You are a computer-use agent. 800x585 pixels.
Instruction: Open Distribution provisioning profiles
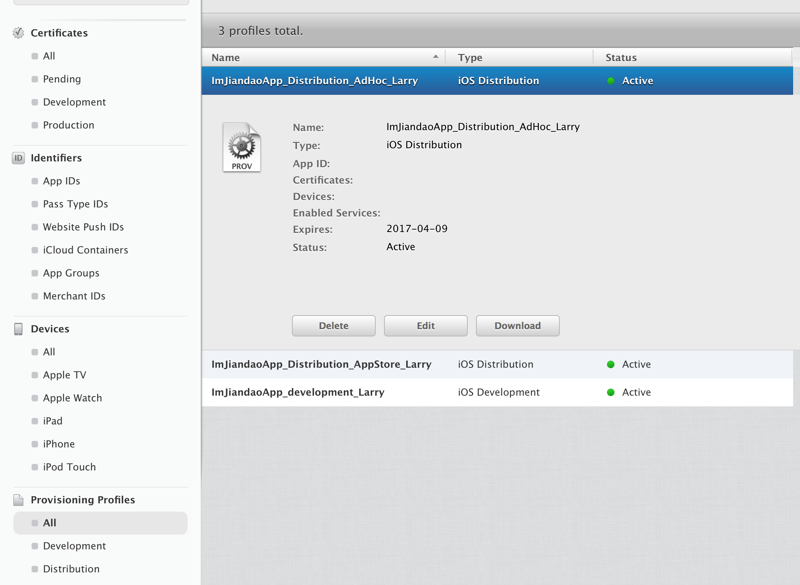71,569
